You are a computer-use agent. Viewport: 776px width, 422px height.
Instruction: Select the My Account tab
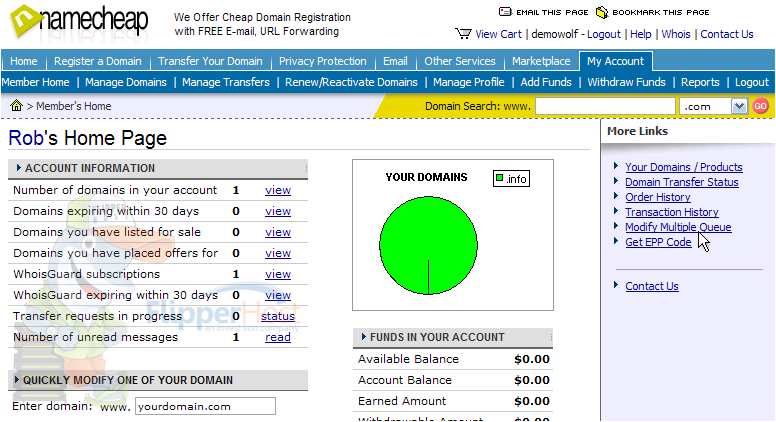[616, 61]
